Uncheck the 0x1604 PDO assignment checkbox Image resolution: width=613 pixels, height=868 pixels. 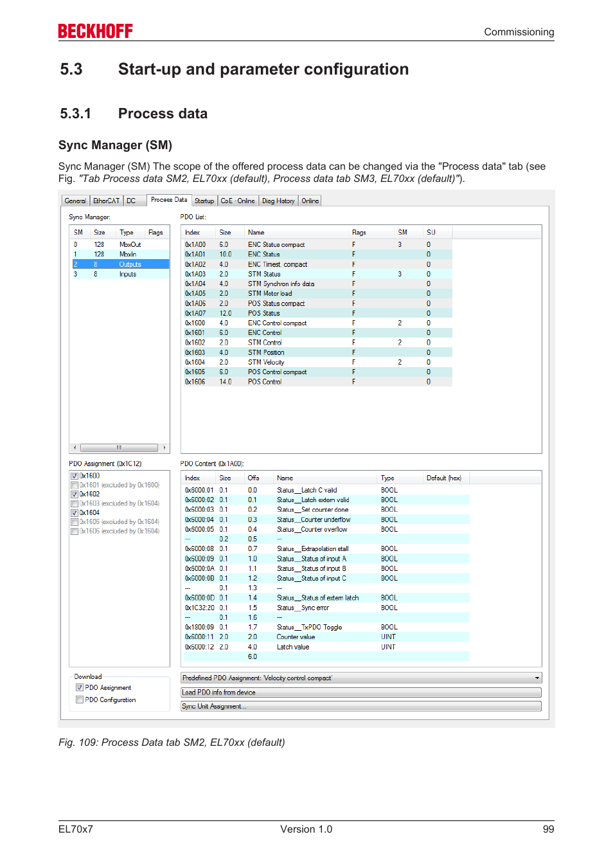(x=75, y=513)
